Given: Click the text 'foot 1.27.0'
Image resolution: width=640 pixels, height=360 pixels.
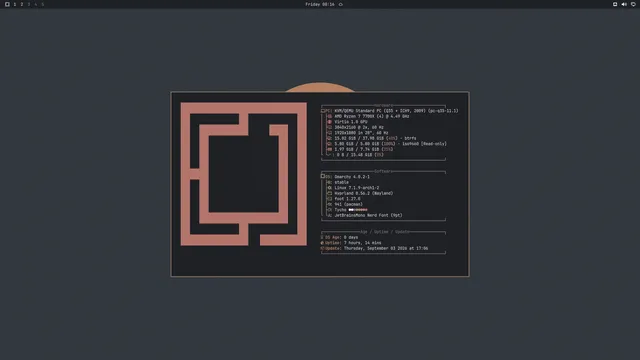Looking at the screenshot, I should pos(347,199).
